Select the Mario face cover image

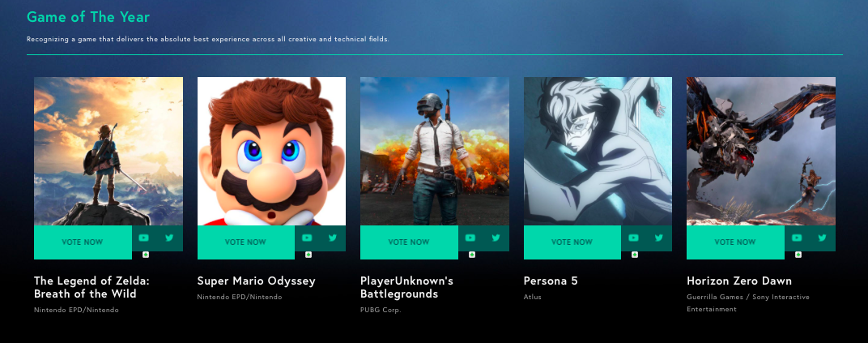272,152
